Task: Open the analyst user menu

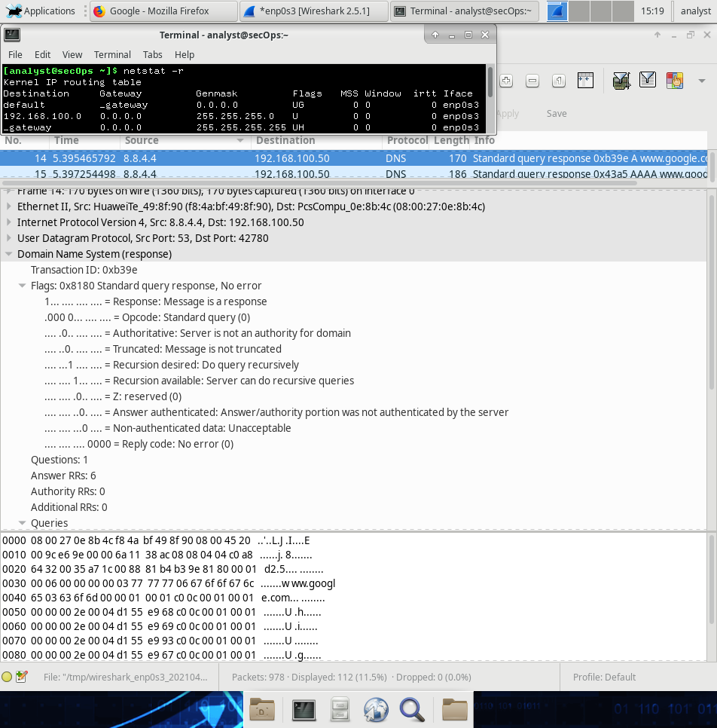Action: (x=695, y=11)
